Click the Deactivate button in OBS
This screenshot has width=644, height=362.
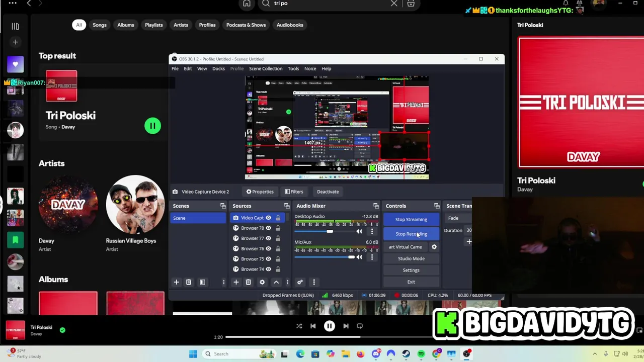click(x=328, y=192)
